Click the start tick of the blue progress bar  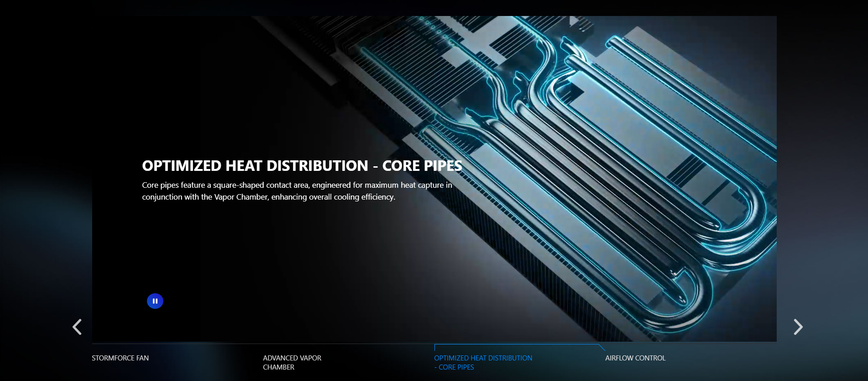(x=435, y=347)
